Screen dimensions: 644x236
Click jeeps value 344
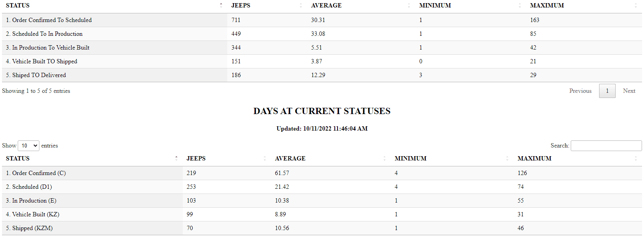[x=236, y=48]
